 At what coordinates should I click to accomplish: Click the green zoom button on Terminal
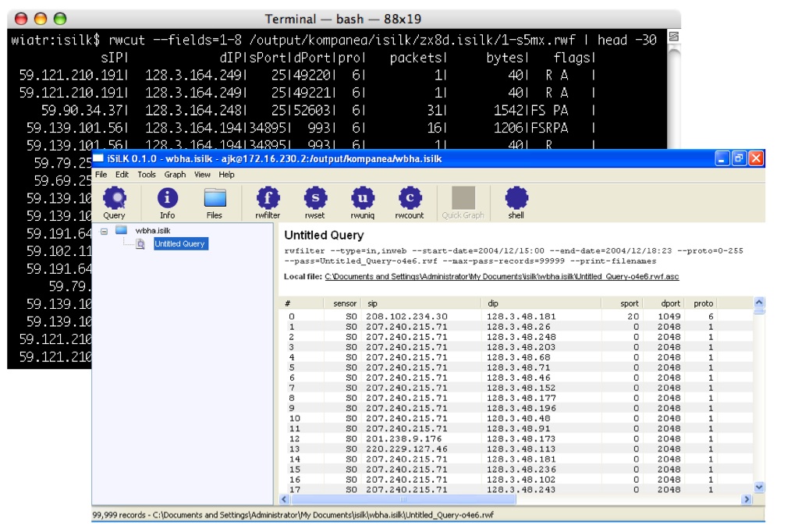point(59,19)
